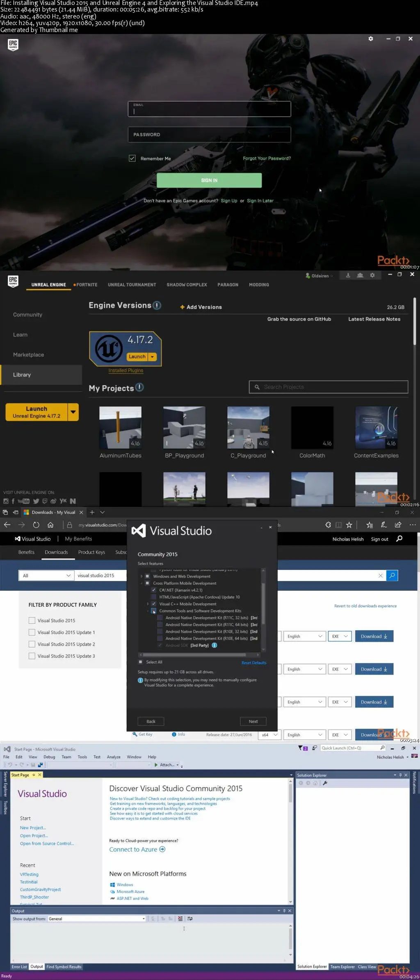420x980 pixels.
Task: Clear the downloads search with X icon
Action: pos(381,576)
